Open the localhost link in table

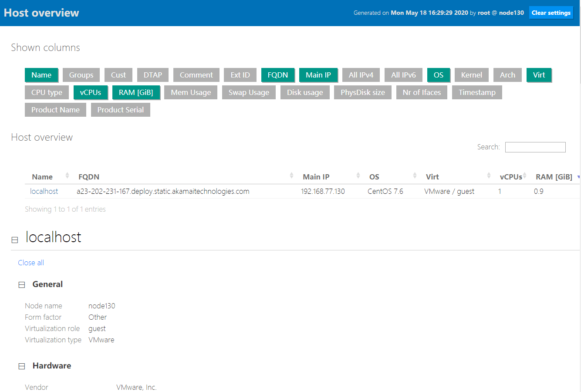click(x=44, y=191)
